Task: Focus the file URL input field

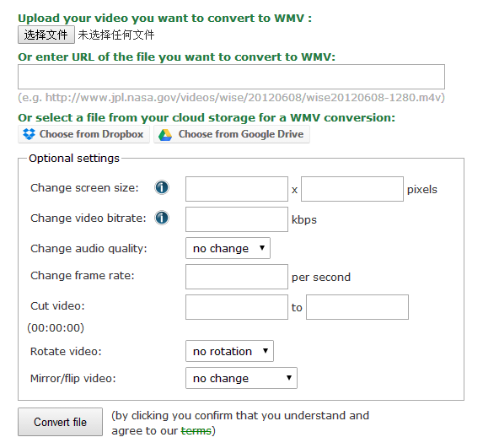Action: (231, 77)
